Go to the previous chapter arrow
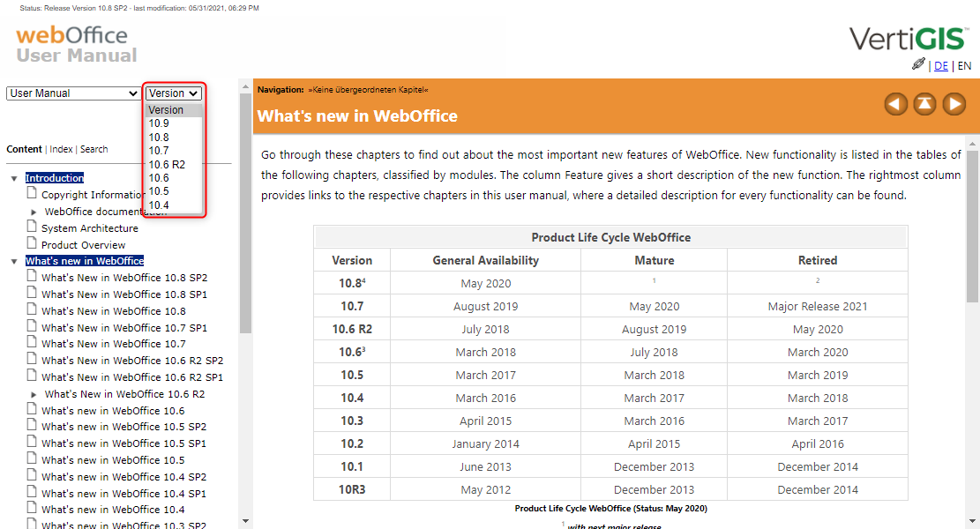980x529 pixels. (x=895, y=104)
